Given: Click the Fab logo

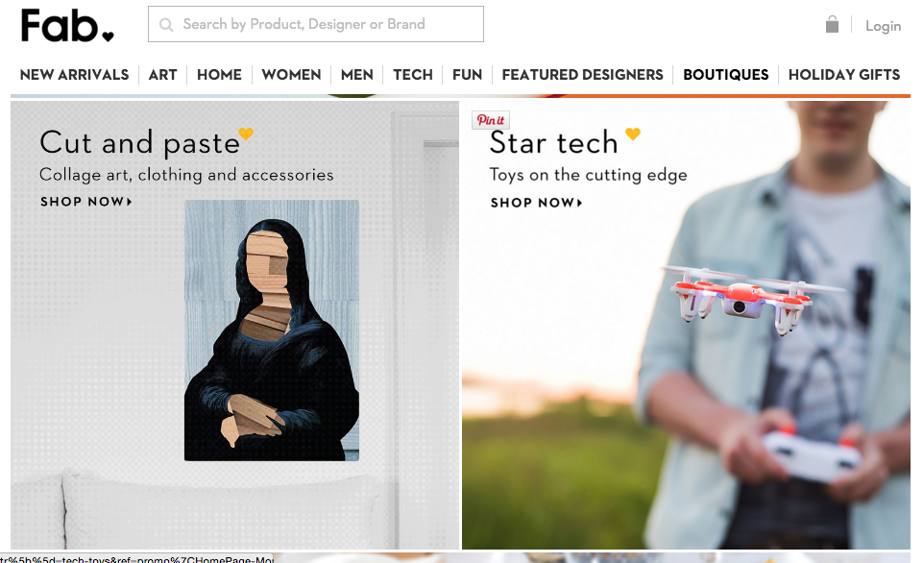Looking at the screenshot, I should coord(67,26).
